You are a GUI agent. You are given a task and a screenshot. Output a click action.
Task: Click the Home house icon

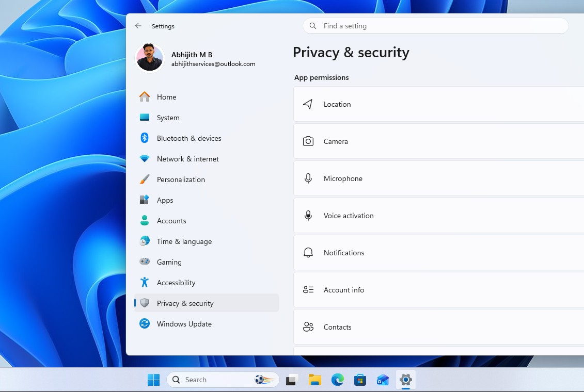pyautogui.click(x=145, y=96)
